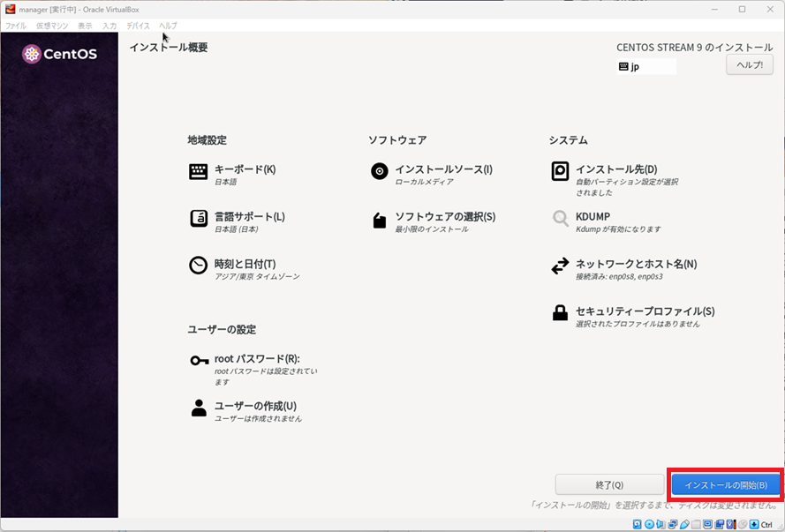Open the ヘルプ menu in the menu bar
Image resolution: width=785 pixels, height=532 pixels.
[x=168, y=26]
